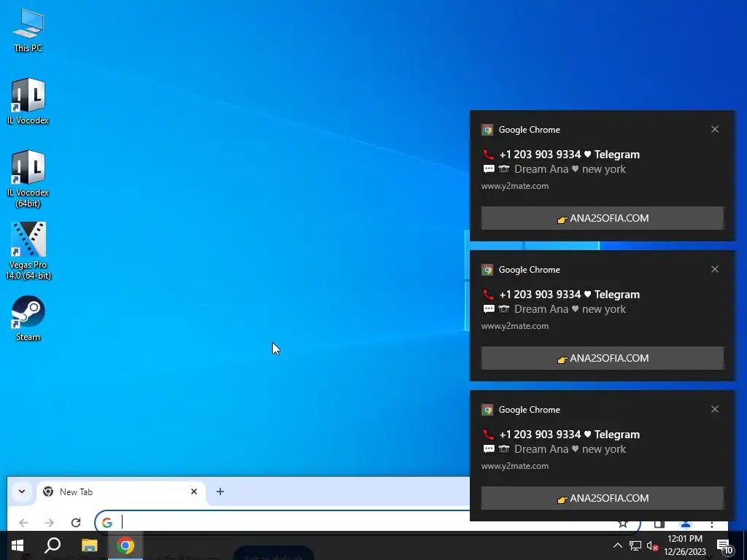Open network status tray icon

pos(635,545)
